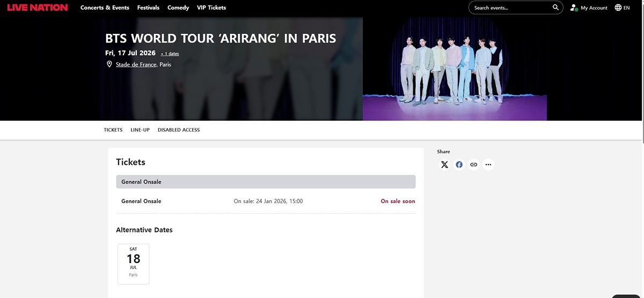Switch to DISABLED ACCESS tab
The image size is (644, 298).
tap(179, 130)
